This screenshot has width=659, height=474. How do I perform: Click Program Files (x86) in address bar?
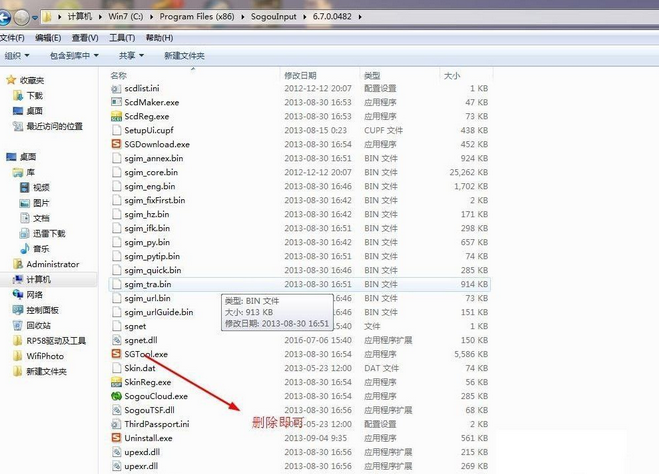pos(197,17)
